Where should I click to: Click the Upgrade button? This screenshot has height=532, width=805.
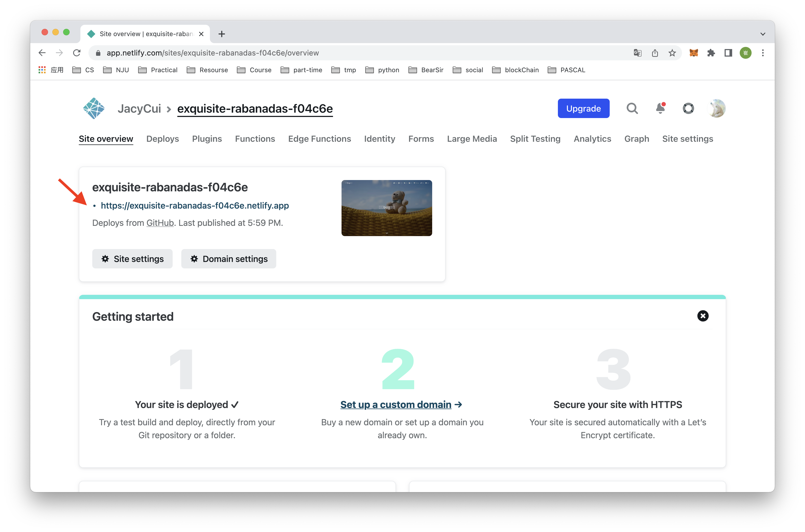pyautogui.click(x=583, y=108)
